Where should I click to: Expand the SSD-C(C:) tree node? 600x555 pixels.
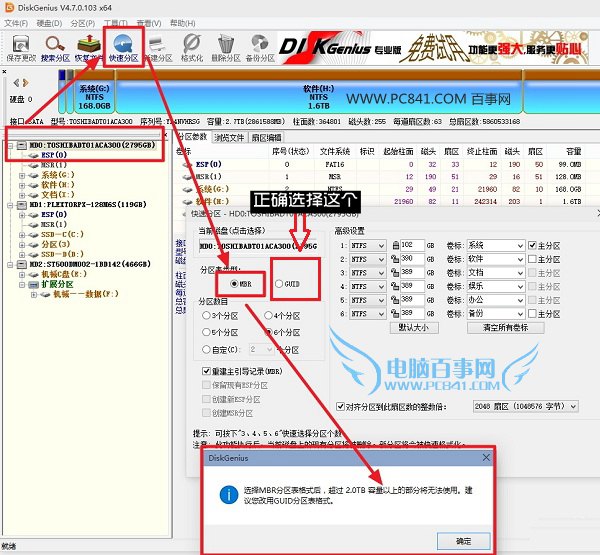[x=22, y=235]
